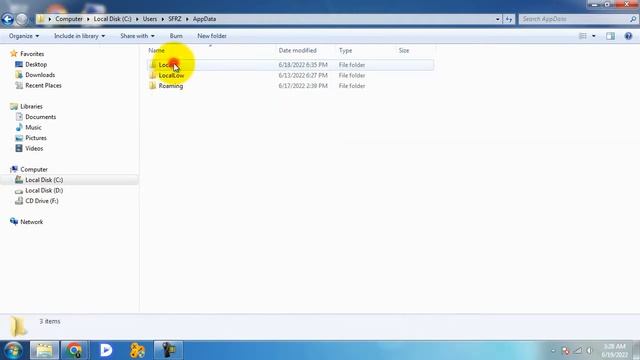Image resolution: width=640 pixels, height=360 pixels.
Task: Open the Pictures library
Action: point(36,138)
